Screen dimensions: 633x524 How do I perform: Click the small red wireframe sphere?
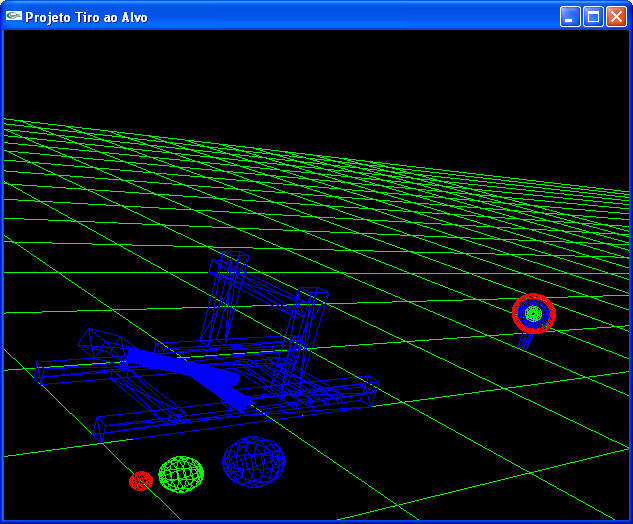141,481
